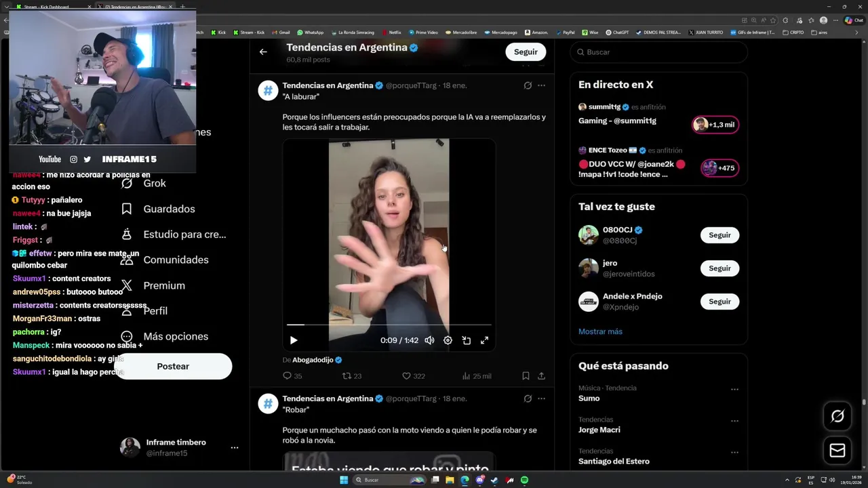
Task: Open the floating messages envelope button
Action: 837,451
